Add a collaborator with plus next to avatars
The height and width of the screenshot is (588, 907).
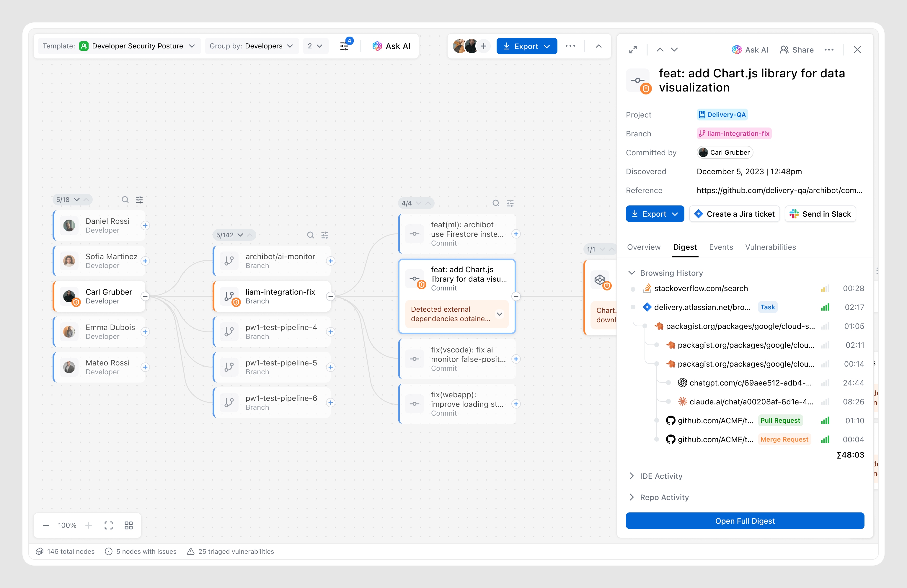click(484, 46)
